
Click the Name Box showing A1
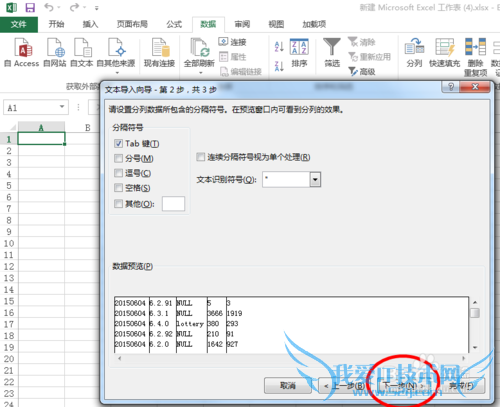pyautogui.click(x=31, y=108)
